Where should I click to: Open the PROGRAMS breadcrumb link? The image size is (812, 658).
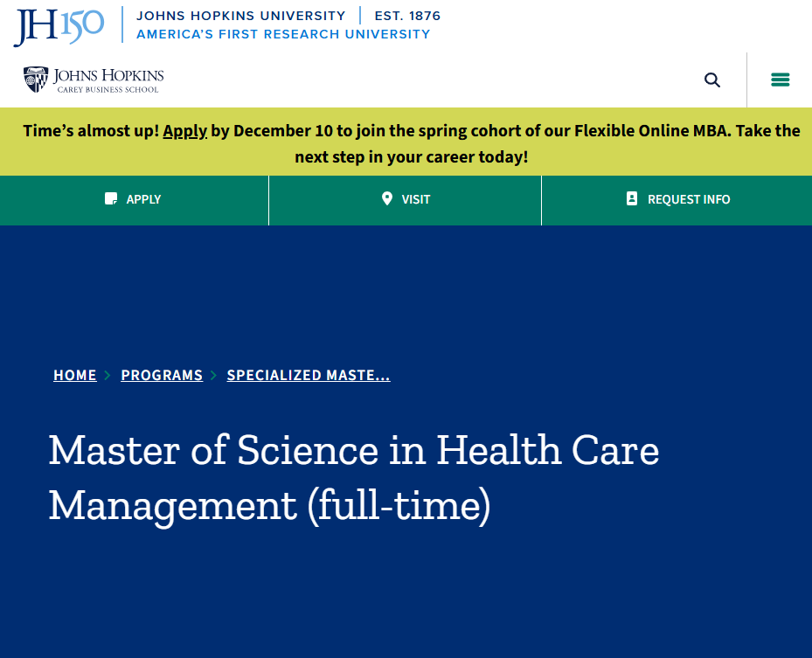(x=162, y=376)
